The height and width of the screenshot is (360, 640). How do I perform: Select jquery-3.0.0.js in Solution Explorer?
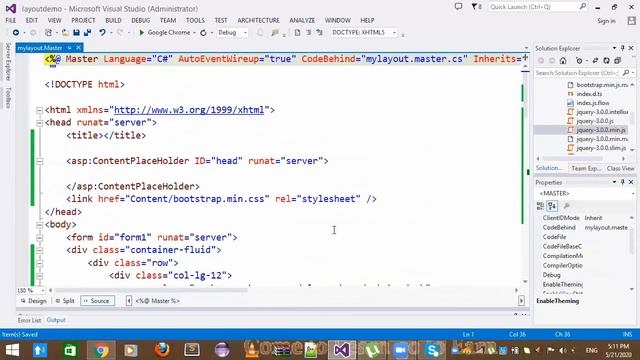tap(595, 121)
